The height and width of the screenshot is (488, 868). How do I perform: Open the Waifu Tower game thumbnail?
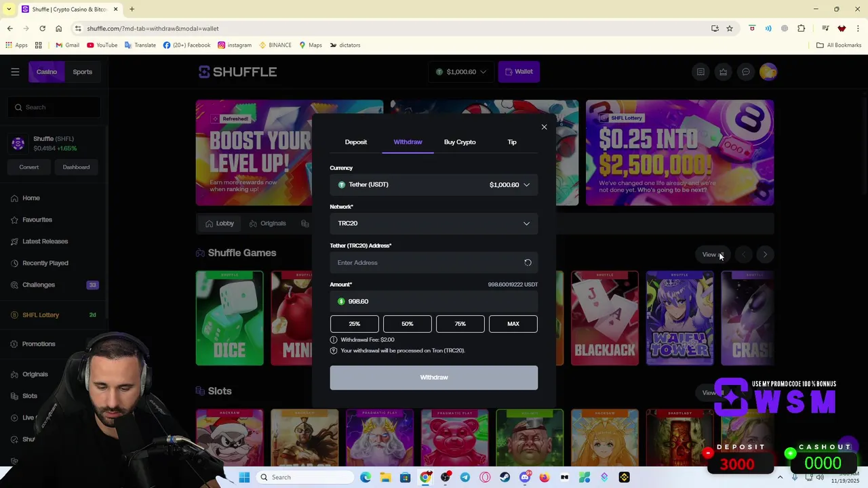pos(679,318)
